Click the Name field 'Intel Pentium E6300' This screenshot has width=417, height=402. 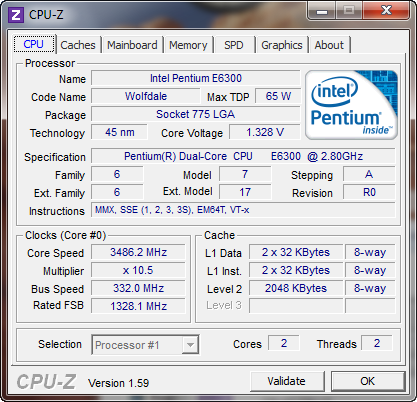point(196,78)
